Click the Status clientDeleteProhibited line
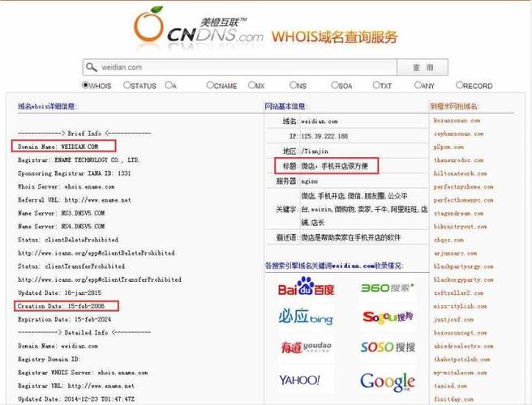 [68, 240]
